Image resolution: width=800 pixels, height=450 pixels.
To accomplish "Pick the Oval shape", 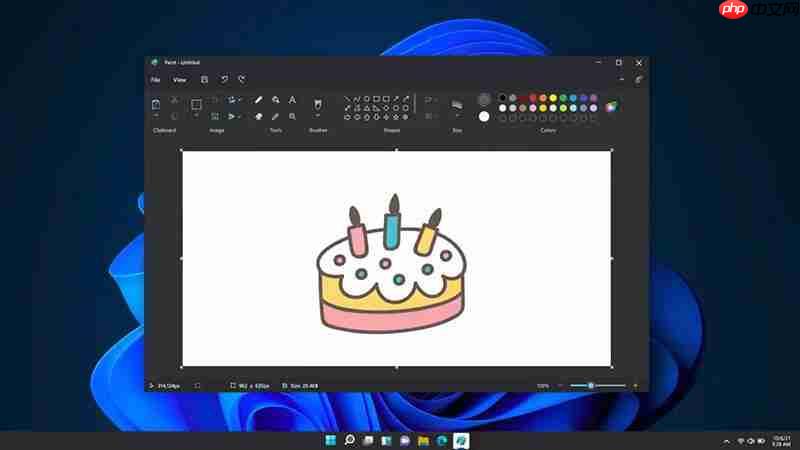I will [367, 99].
